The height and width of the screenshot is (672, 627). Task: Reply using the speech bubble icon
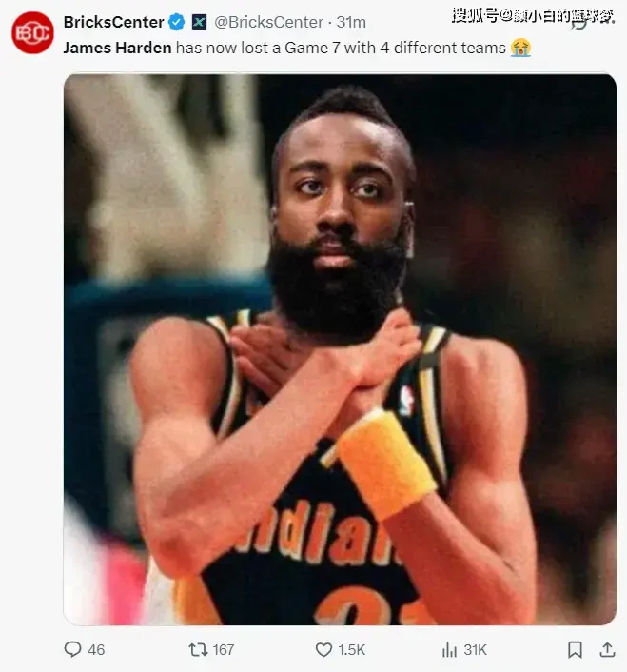pyautogui.click(x=73, y=649)
